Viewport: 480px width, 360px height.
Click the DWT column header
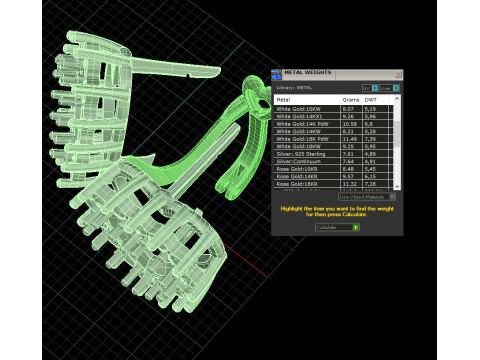375,100
